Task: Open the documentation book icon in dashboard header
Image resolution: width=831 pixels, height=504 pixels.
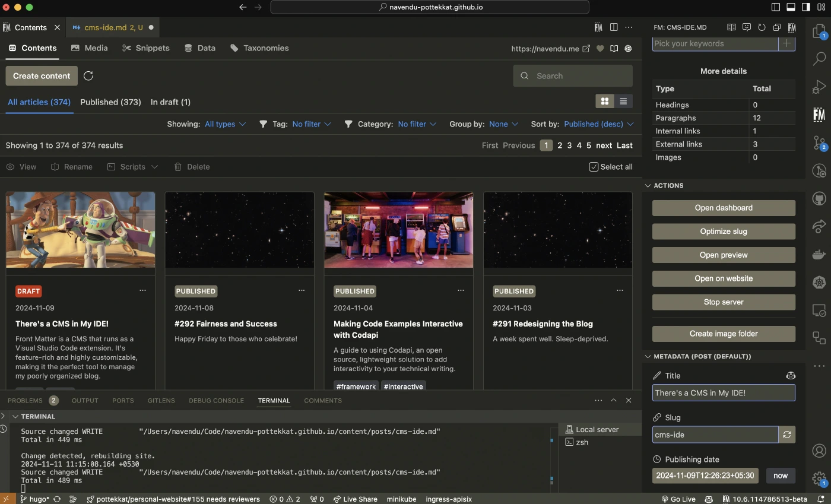Action: click(614, 49)
